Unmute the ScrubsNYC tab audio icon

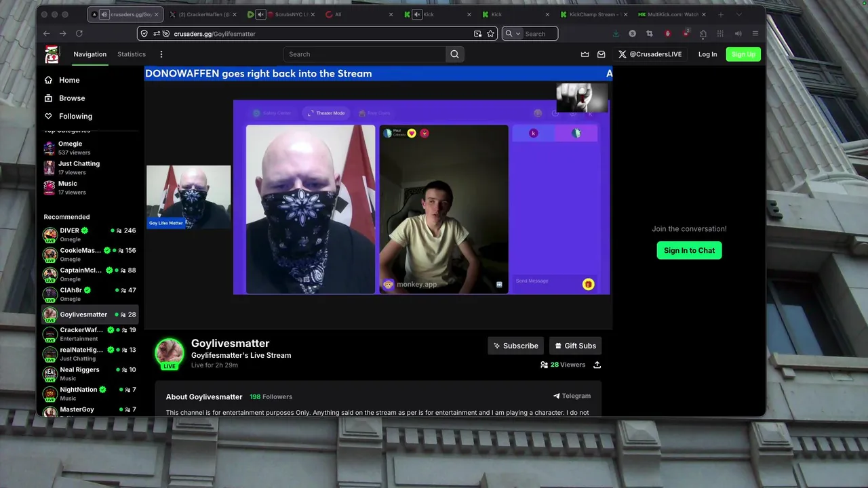click(260, 14)
